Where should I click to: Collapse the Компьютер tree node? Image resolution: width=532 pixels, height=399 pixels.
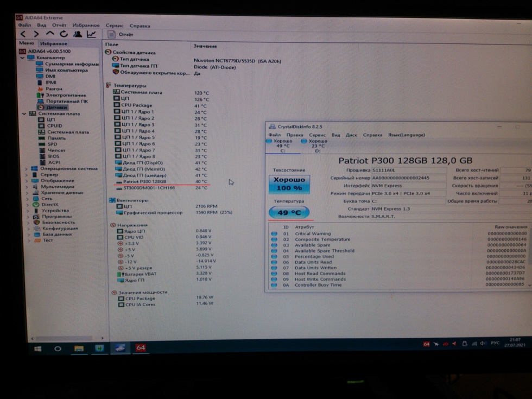click(22, 58)
